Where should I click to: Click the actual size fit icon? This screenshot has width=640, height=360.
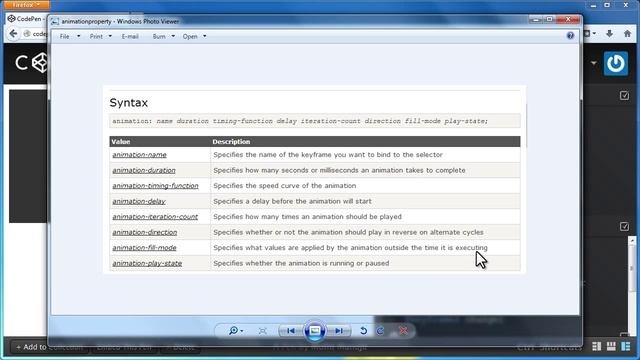[x=262, y=331]
